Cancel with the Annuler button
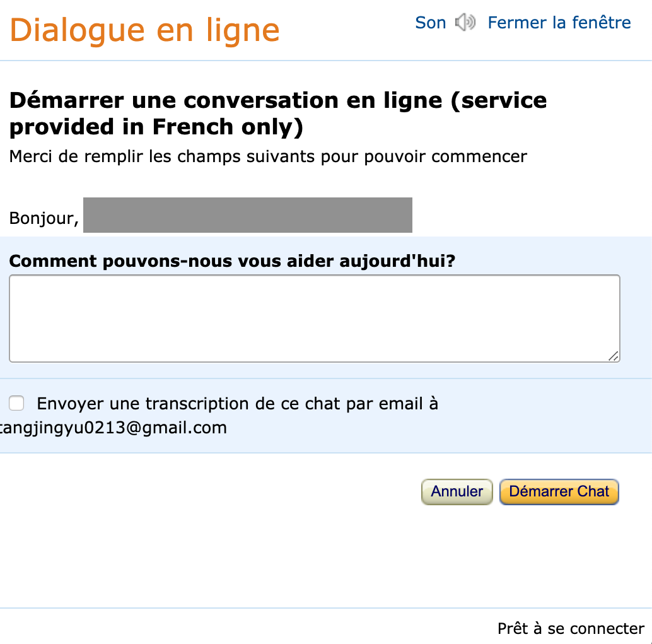Viewport: 652px width, 644px height. coord(457,492)
